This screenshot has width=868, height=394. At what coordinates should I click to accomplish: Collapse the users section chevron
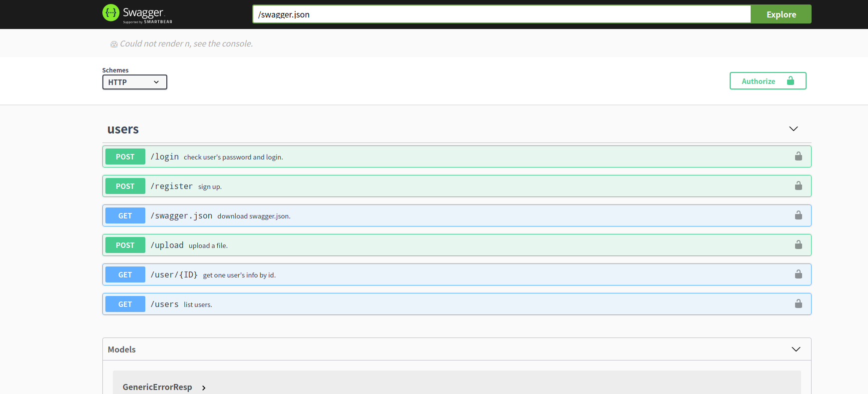point(793,129)
